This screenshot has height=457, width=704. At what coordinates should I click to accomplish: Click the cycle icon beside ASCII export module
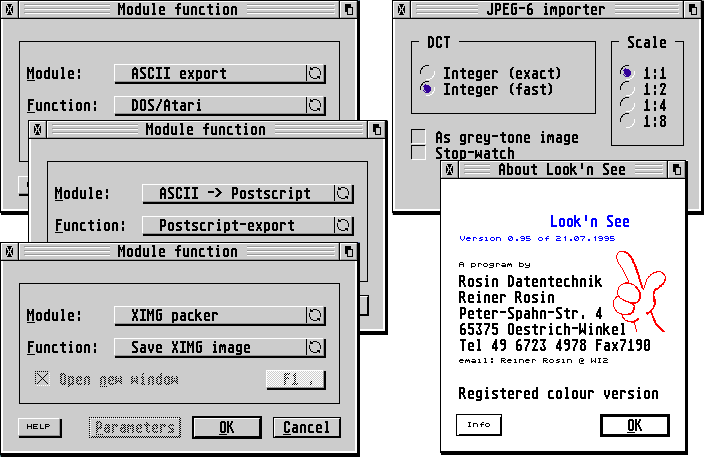(315, 73)
